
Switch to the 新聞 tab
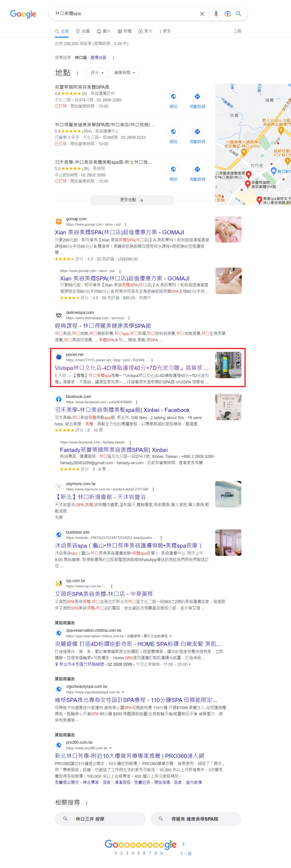click(x=124, y=31)
